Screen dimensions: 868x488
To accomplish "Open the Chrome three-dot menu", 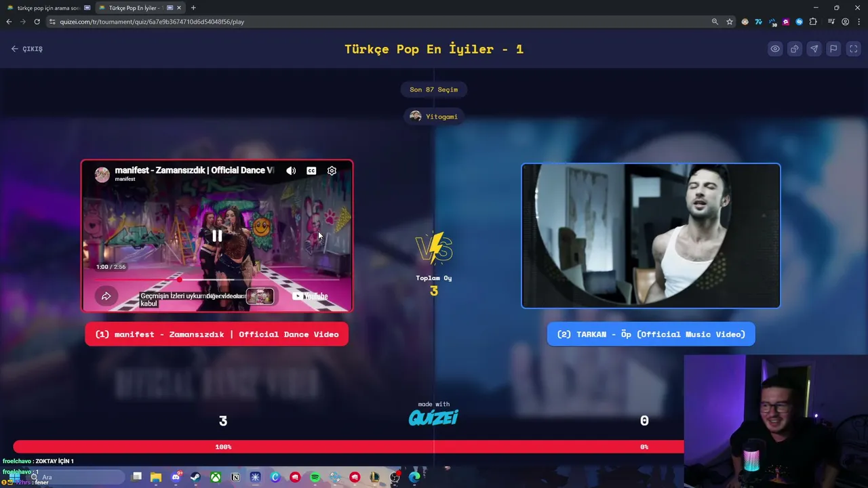I will pyautogui.click(x=859, y=22).
